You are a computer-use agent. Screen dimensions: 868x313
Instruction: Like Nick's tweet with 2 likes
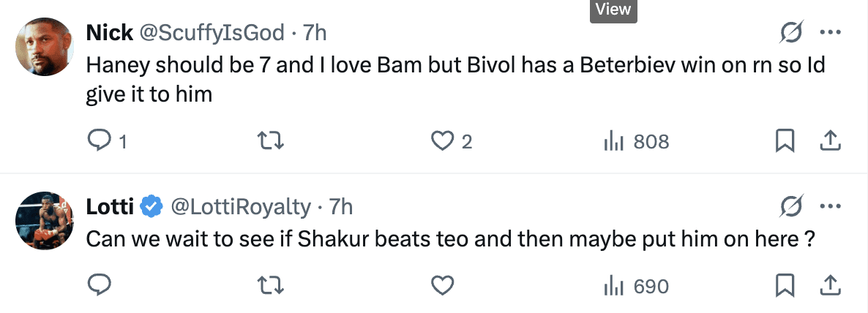point(442,141)
